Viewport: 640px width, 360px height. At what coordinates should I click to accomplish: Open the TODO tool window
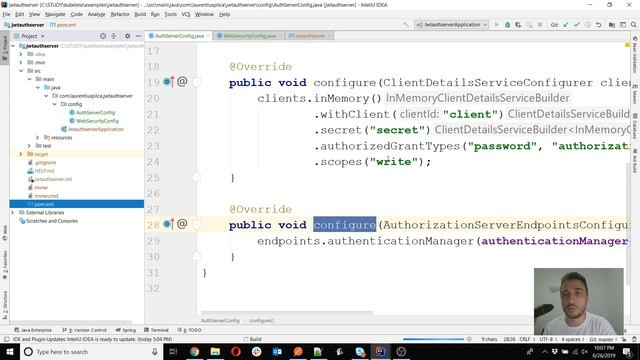pyautogui.click(x=189, y=330)
